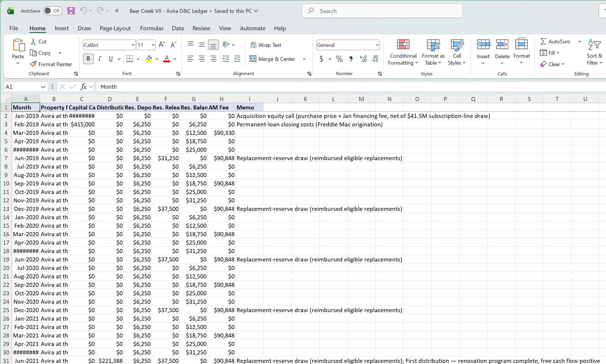Click the Insert Function fx icon
Viewport: 606px width, 364px height.
(x=83, y=87)
